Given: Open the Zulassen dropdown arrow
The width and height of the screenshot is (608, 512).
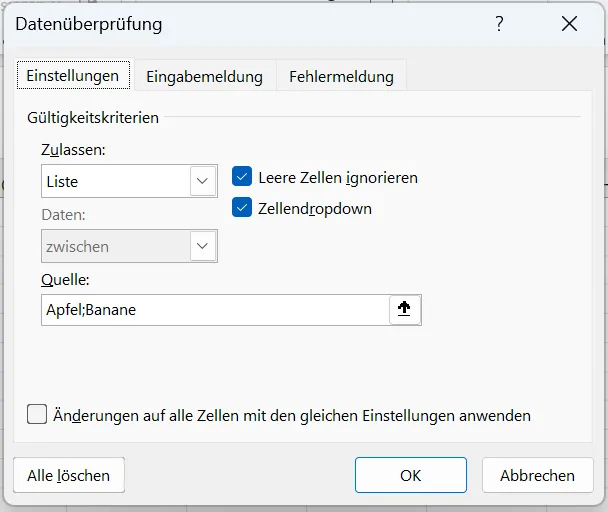Looking at the screenshot, I should pos(202,181).
